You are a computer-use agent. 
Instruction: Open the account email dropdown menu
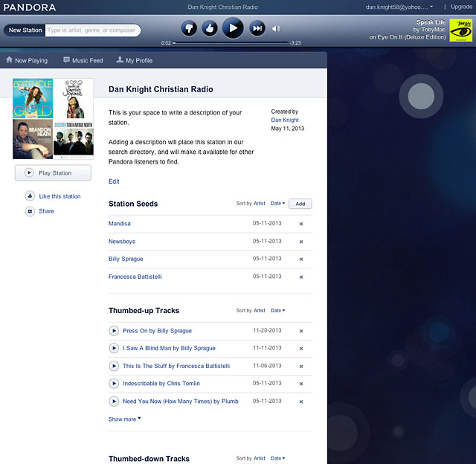[x=399, y=7]
